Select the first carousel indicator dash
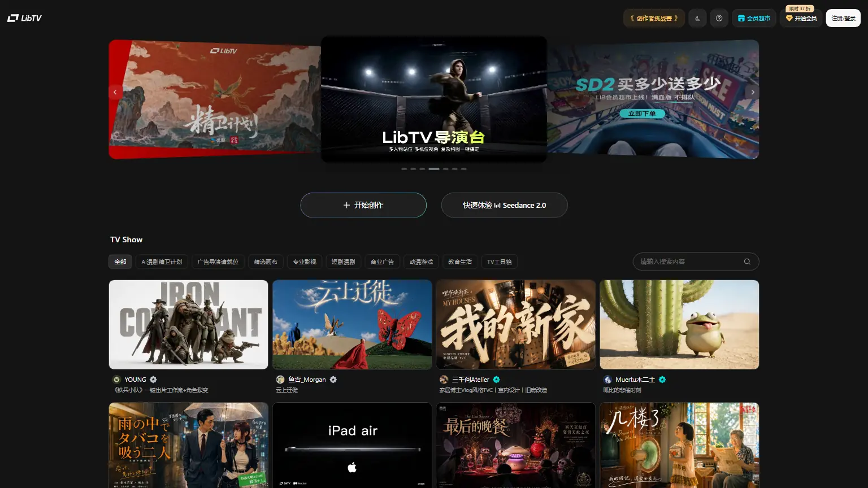This screenshot has height=488, width=868. (x=404, y=169)
